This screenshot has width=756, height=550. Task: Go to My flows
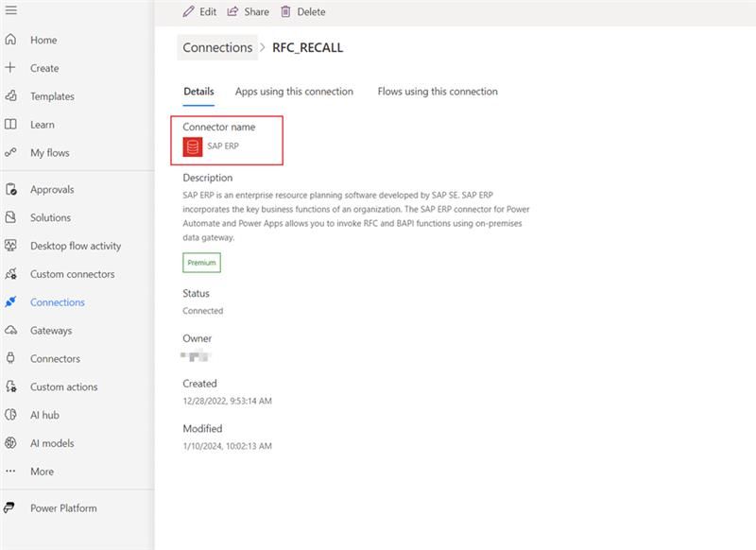point(50,153)
